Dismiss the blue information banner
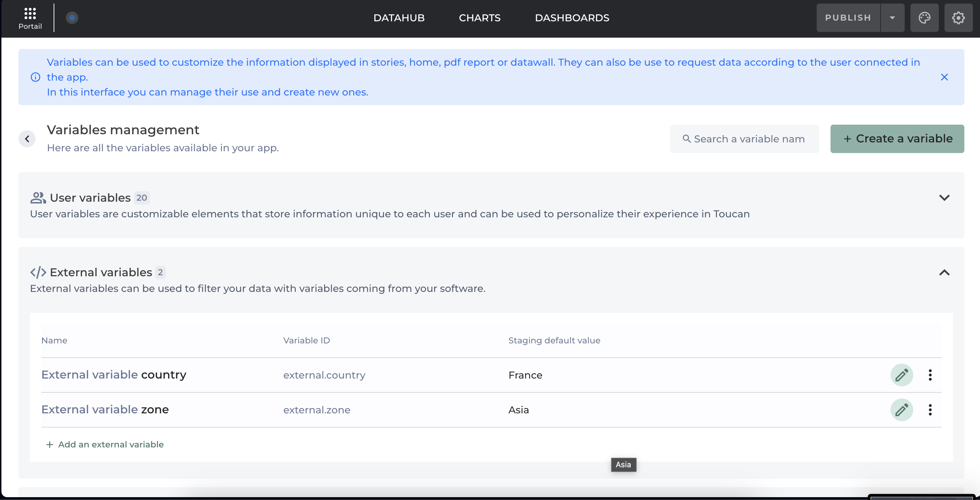The height and width of the screenshot is (500, 980). [944, 77]
